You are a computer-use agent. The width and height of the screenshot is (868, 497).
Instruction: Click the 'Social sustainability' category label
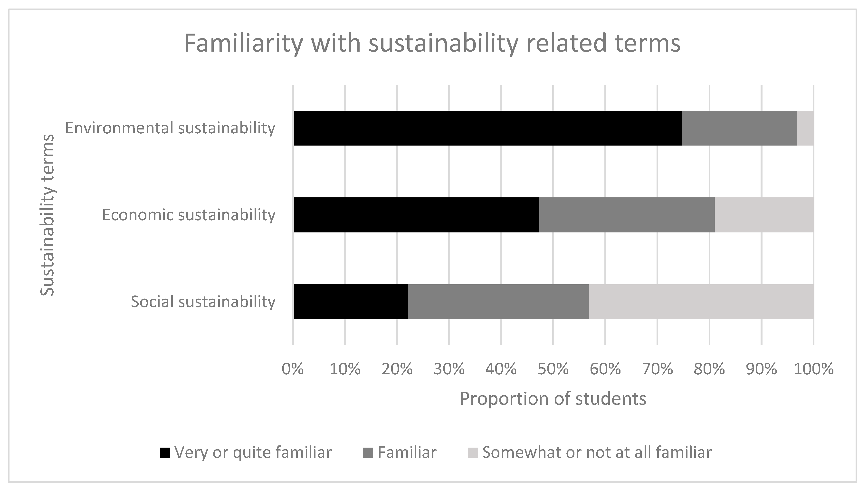click(x=203, y=302)
